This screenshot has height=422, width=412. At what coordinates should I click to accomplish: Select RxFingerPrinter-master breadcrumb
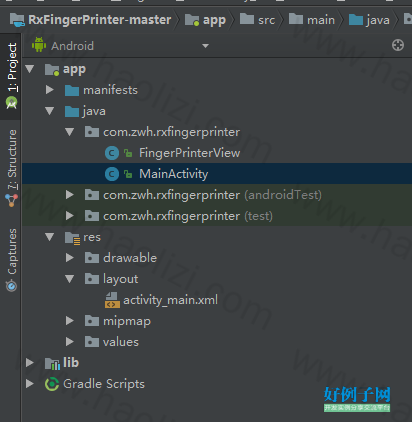[90, 20]
